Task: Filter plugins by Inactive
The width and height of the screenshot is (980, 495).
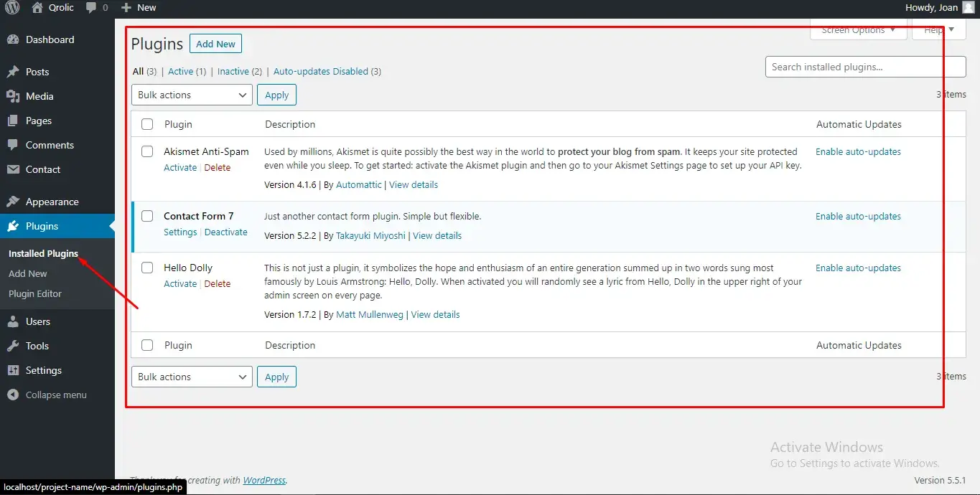Action: (233, 72)
